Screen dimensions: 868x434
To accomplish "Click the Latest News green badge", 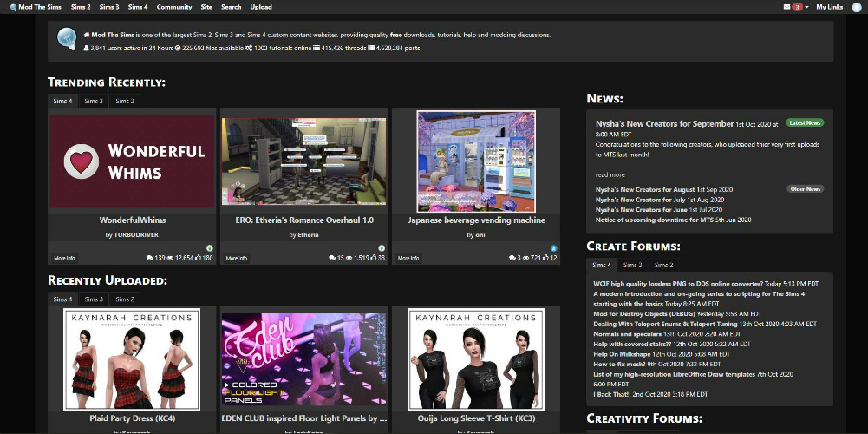I will (x=805, y=123).
